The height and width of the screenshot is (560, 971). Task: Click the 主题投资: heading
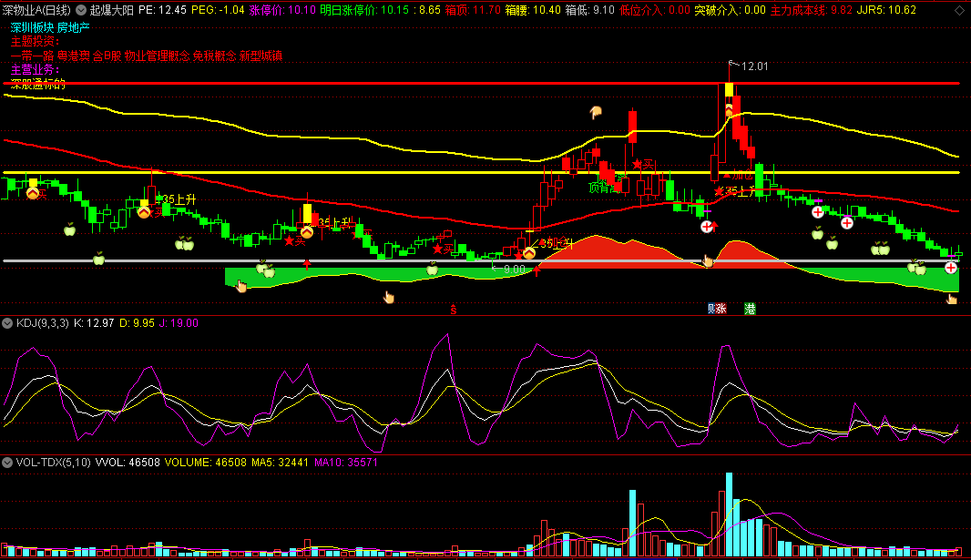point(35,42)
